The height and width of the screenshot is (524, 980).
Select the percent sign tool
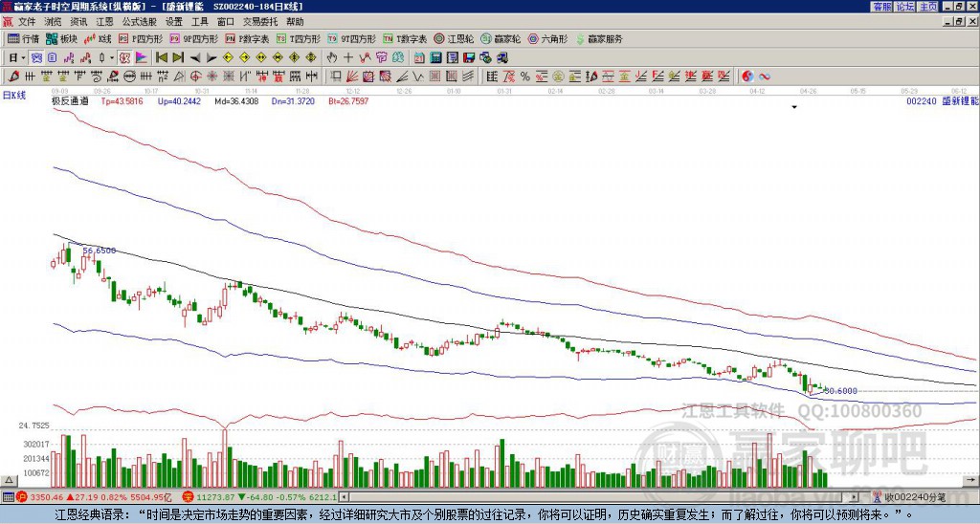tap(525, 76)
